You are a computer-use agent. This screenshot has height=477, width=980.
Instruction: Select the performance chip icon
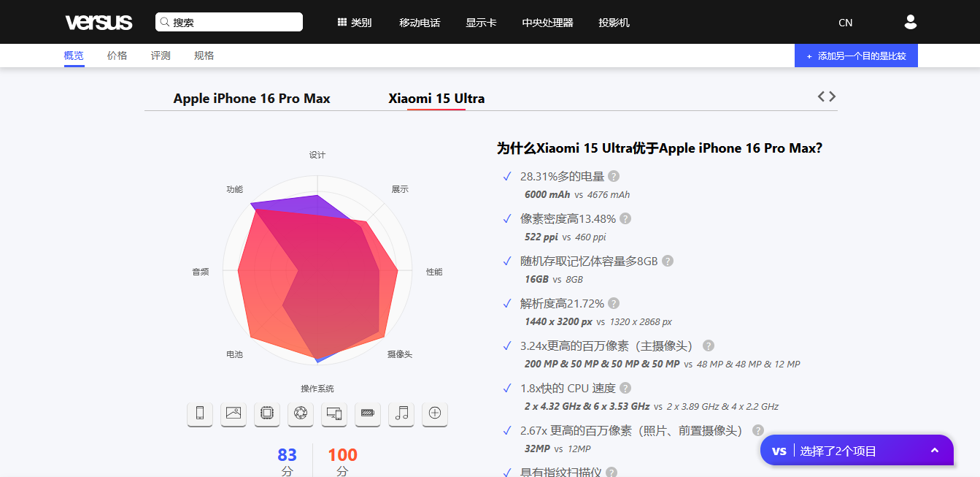[267, 413]
